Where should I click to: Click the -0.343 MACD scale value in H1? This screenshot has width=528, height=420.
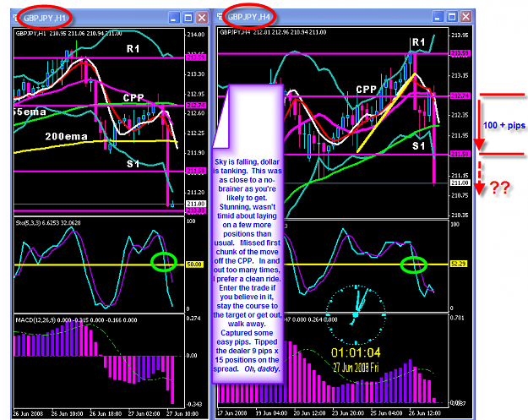pos(194,404)
